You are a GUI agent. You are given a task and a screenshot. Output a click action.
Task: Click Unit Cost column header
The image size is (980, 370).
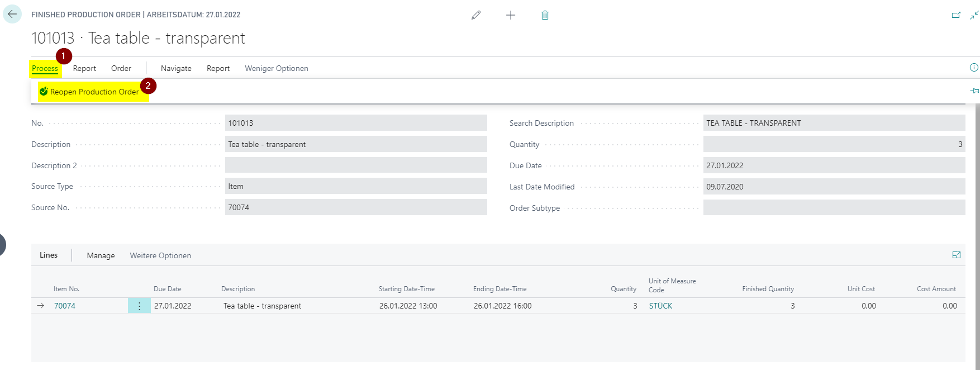coord(861,289)
